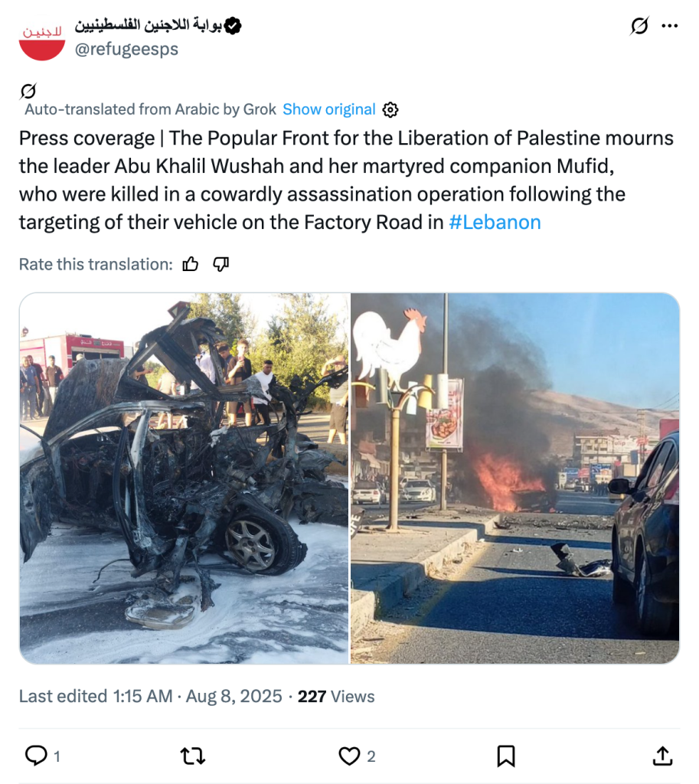Share the post via upload icon
The height and width of the screenshot is (784, 699).
[662, 756]
